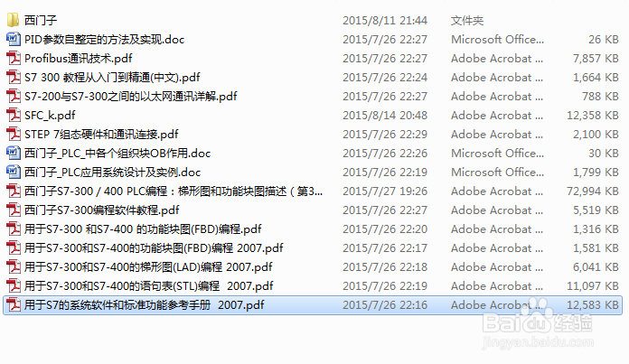Select 用于S7-300 和S7-400 的功能块图(FBD)编程.pdf

tap(143, 229)
